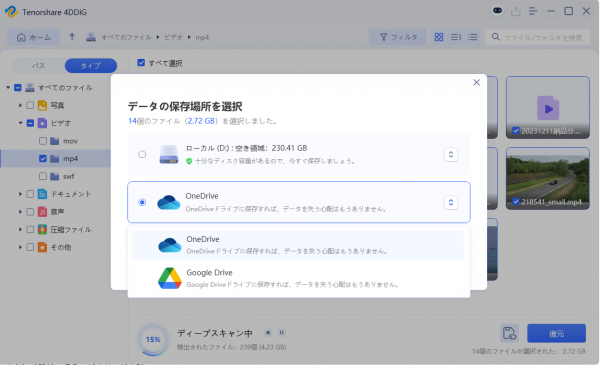The image size is (600, 365).
Task: Pause the deep scan
Action: (281, 332)
